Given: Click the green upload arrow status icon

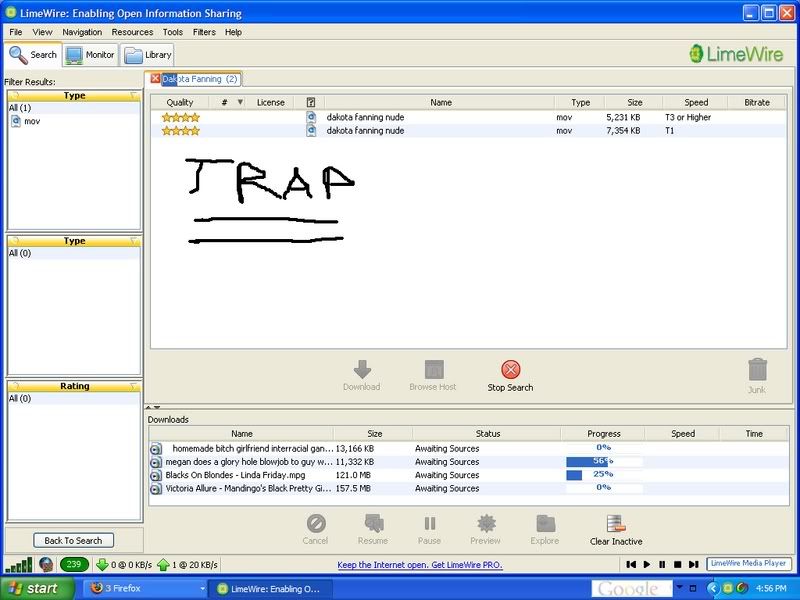Looking at the screenshot, I should pos(163,565).
